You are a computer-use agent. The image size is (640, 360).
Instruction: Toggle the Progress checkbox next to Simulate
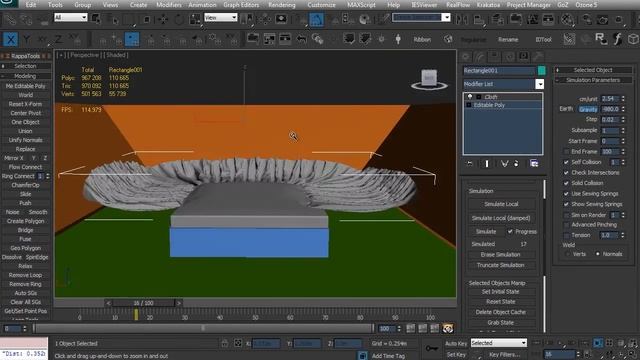(x=510, y=231)
